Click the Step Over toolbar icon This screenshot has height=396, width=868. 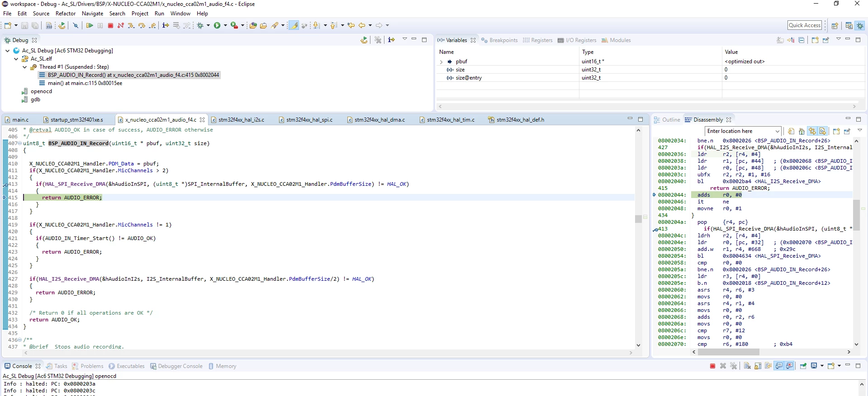click(x=142, y=25)
